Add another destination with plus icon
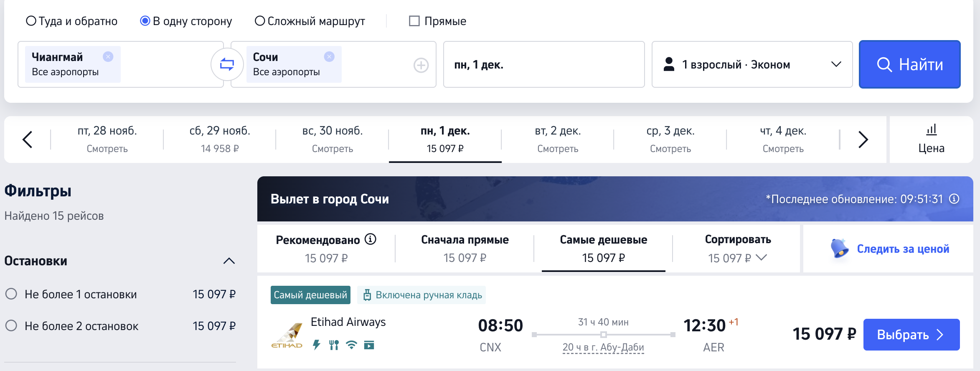 [x=421, y=65]
